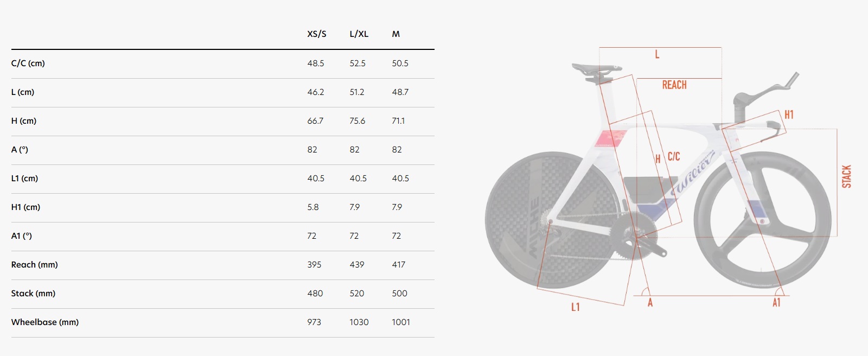The width and height of the screenshot is (868, 356).
Task: Click the Stack (mm) row label
Action: (x=34, y=294)
